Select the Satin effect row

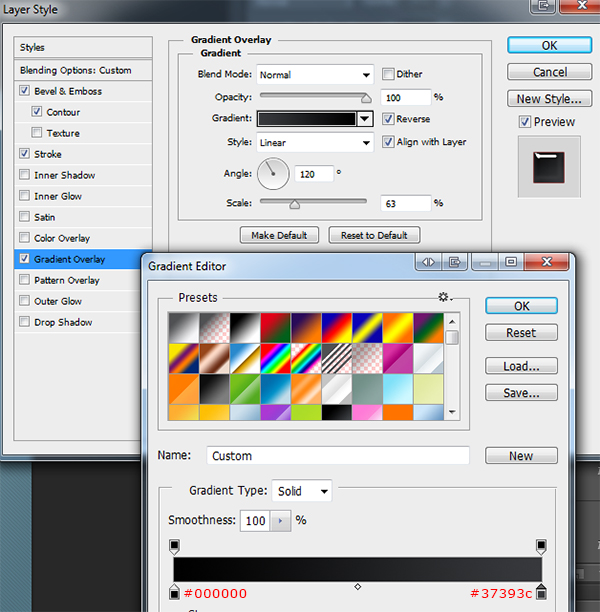pos(83,217)
